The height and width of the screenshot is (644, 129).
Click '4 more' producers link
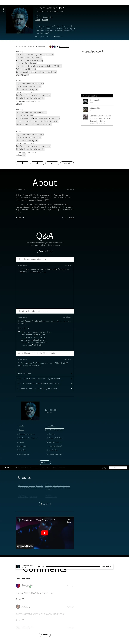coord(45,20)
